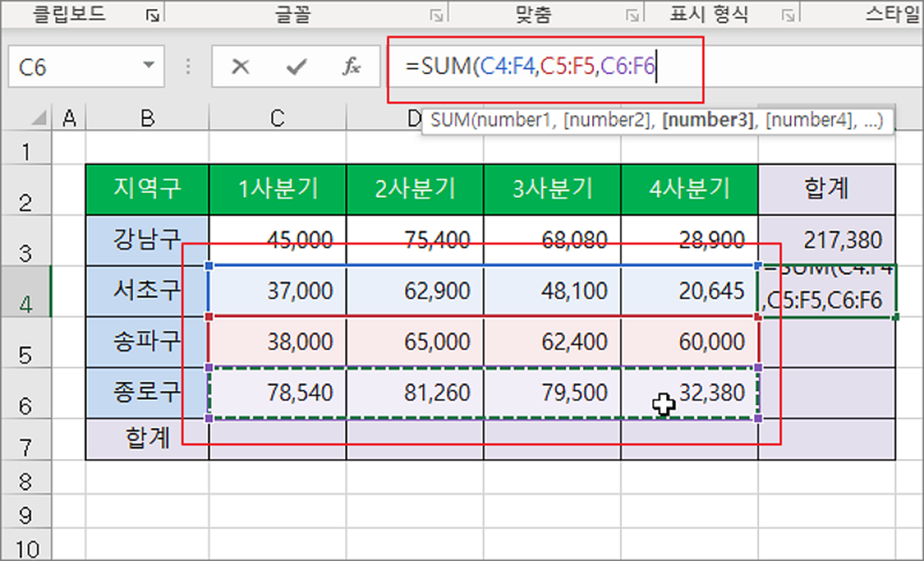This screenshot has height=561, width=924.
Task: Select cell with value 68,080
Action: point(552,240)
